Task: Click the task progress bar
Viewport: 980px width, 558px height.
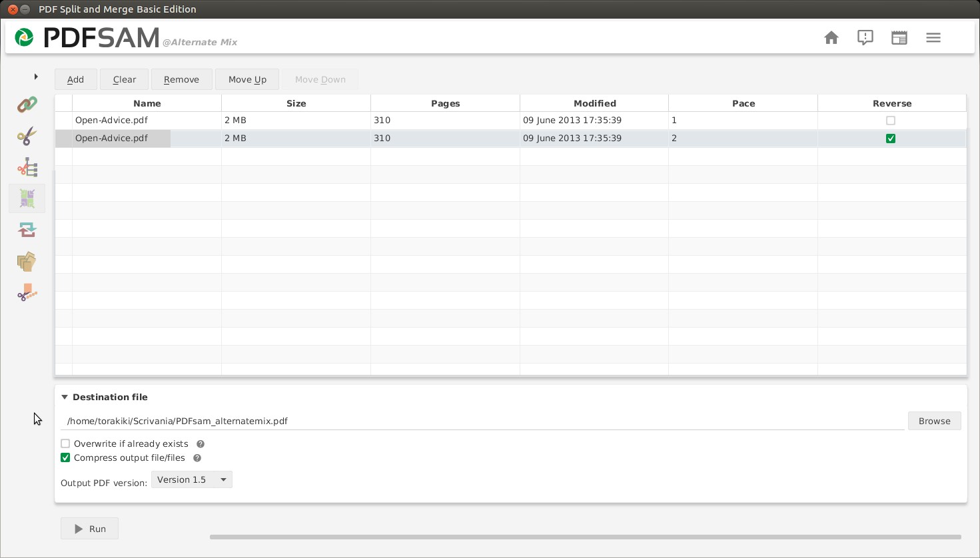Action: [x=586, y=537]
